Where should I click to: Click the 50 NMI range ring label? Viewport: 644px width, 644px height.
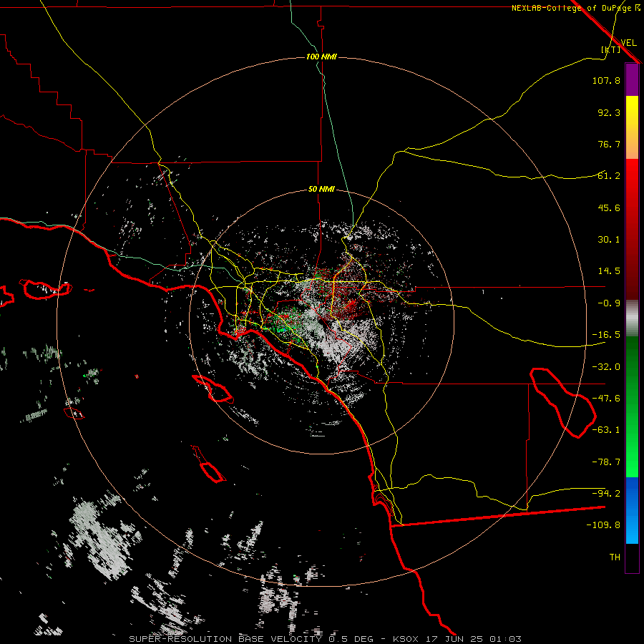pyautogui.click(x=321, y=190)
